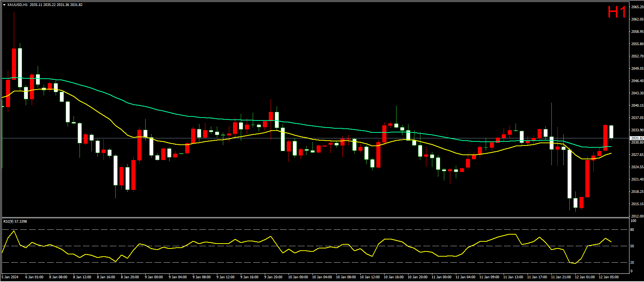Click the 2062.05 price scale label
Image resolution: width=644 pixels, height=282 pixels.
coord(637,19)
